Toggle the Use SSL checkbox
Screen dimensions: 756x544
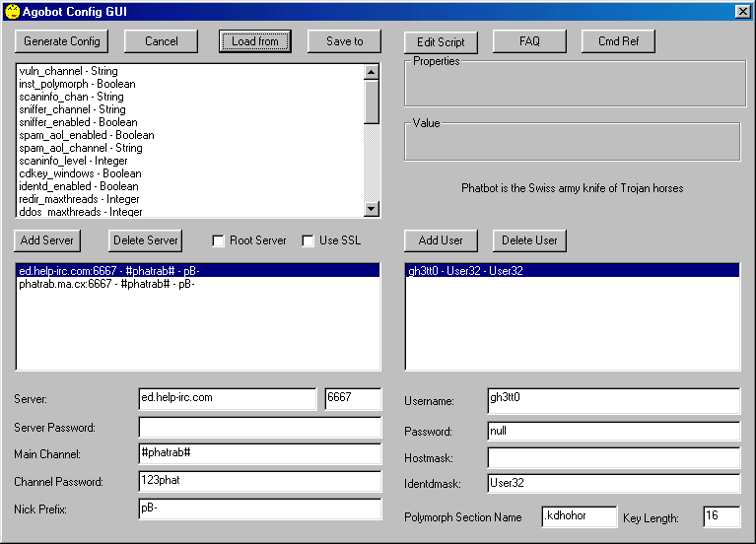pyautogui.click(x=309, y=240)
